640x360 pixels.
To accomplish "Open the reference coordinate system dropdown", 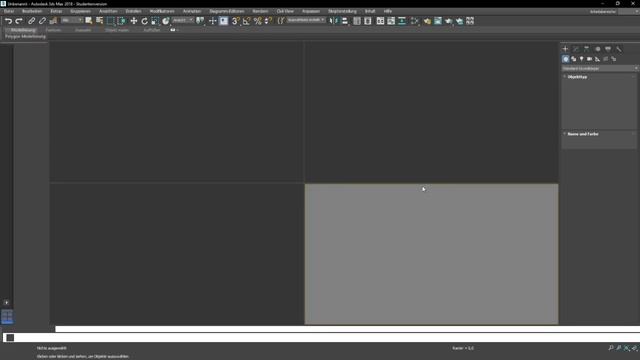I will point(182,20).
